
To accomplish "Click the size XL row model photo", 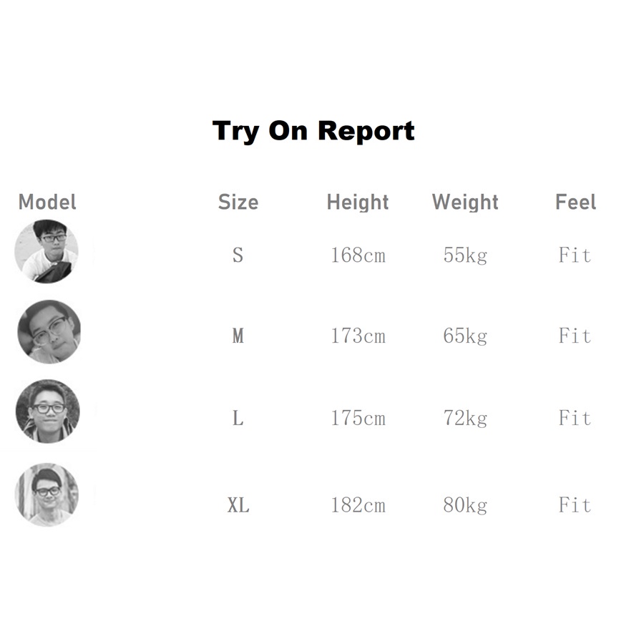I will tap(47, 494).
